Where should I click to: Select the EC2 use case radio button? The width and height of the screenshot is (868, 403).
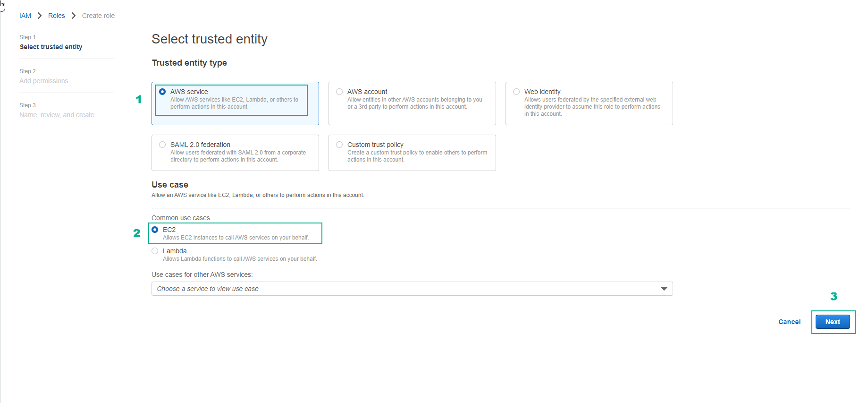[155, 230]
